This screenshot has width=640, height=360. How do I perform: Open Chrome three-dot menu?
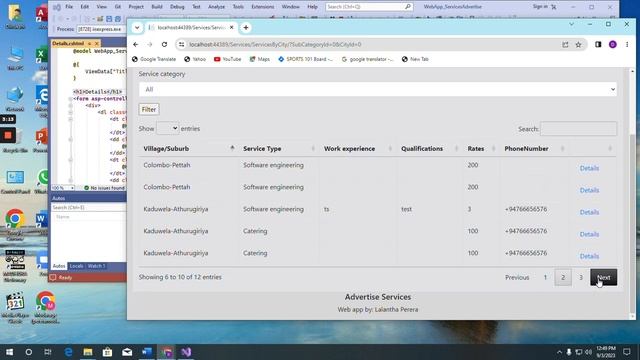(x=627, y=44)
